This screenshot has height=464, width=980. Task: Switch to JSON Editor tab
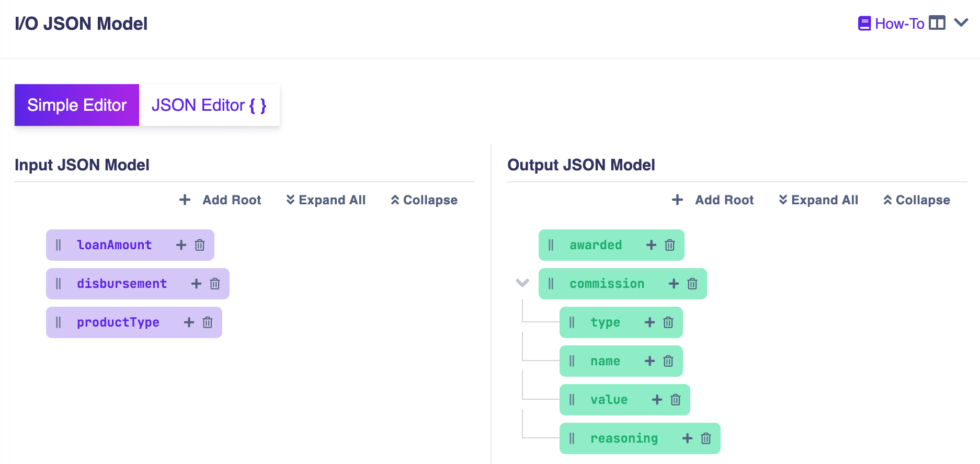pos(209,105)
